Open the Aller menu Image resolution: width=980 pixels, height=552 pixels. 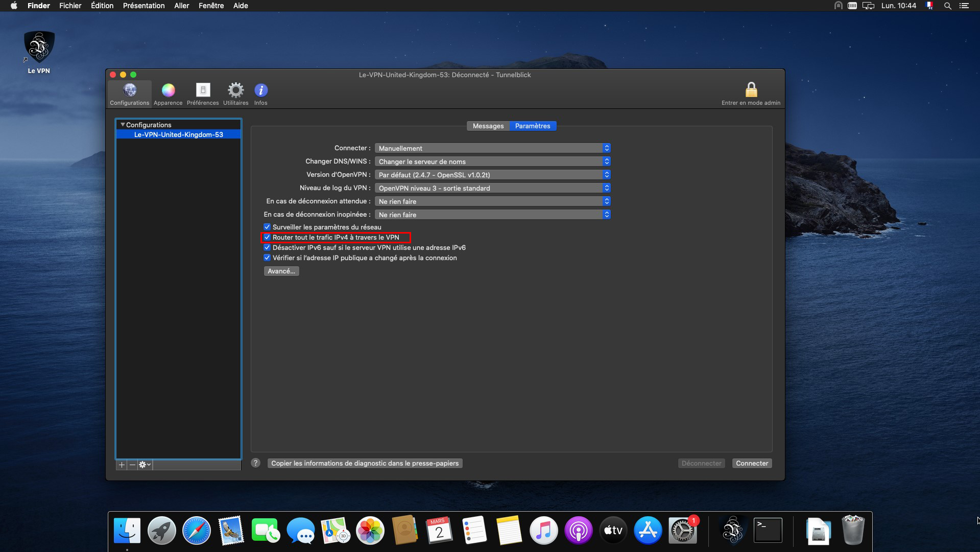coord(181,6)
